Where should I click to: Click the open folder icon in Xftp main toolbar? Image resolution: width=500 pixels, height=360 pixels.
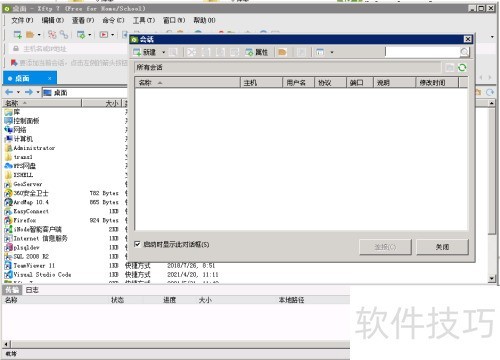(30, 34)
